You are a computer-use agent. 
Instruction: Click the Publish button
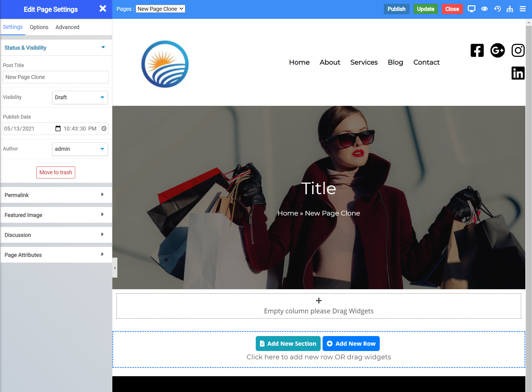[x=396, y=9]
